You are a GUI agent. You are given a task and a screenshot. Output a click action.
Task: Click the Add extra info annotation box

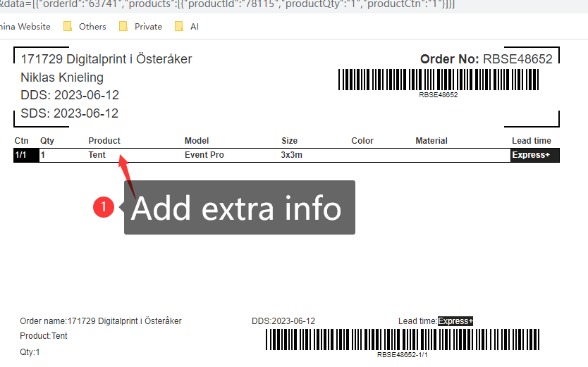point(240,208)
